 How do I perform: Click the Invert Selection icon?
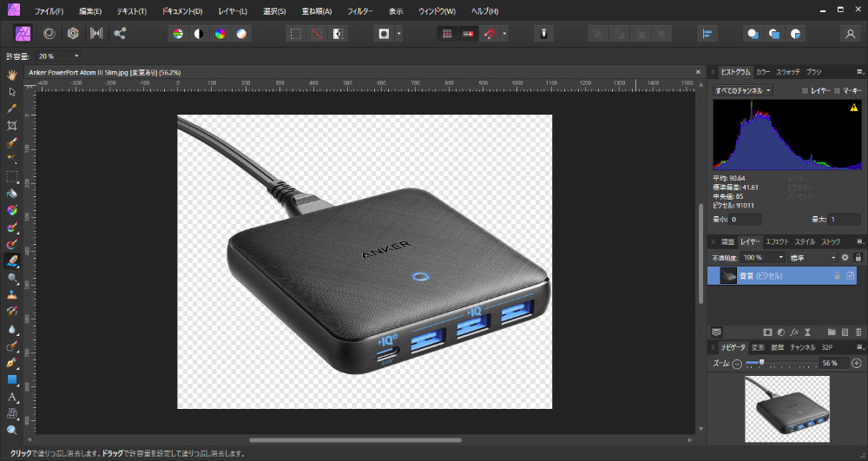pyautogui.click(x=338, y=34)
